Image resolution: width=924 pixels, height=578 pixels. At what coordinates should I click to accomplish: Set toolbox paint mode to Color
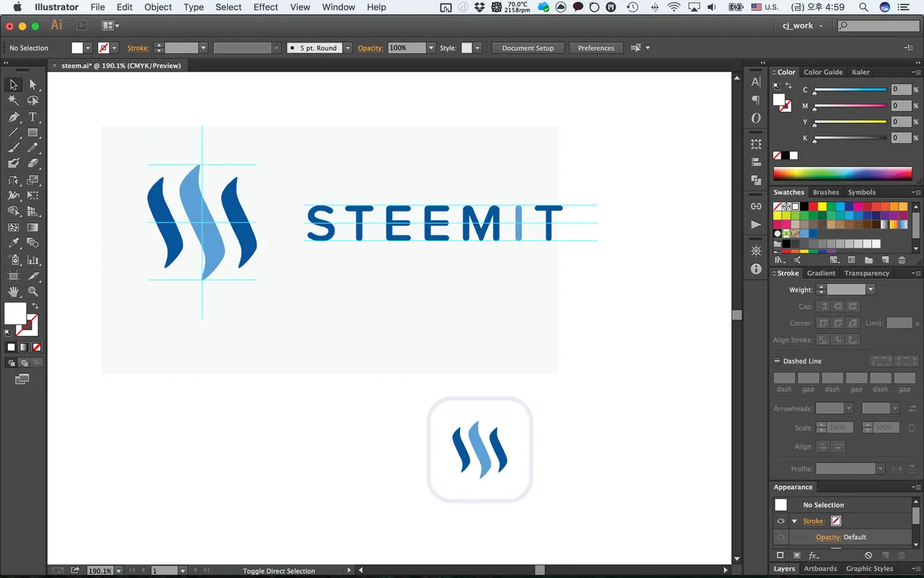click(11, 347)
